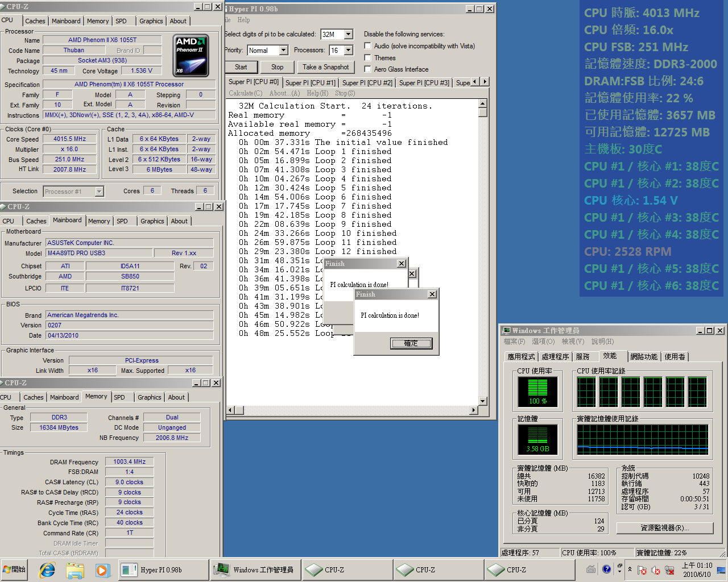Click Take a Snapshot button
728x582 pixels.
[325, 67]
